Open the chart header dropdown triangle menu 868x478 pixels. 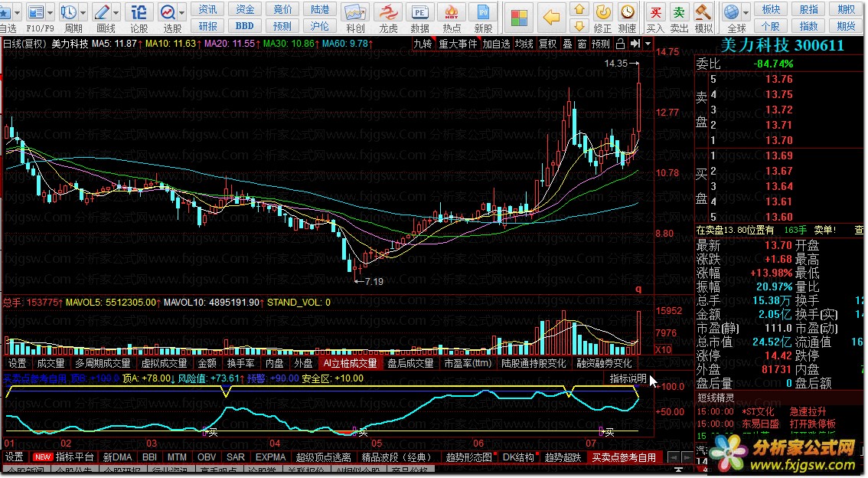click(x=647, y=44)
